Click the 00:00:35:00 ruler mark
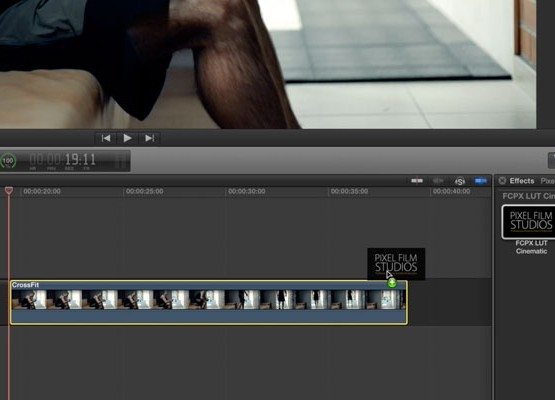Viewport: 555px width, 400px height. coord(349,192)
